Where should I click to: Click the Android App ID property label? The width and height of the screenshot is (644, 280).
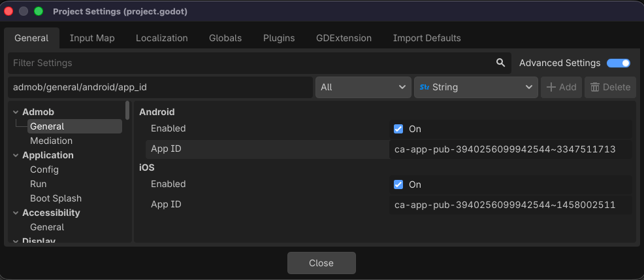point(166,149)
